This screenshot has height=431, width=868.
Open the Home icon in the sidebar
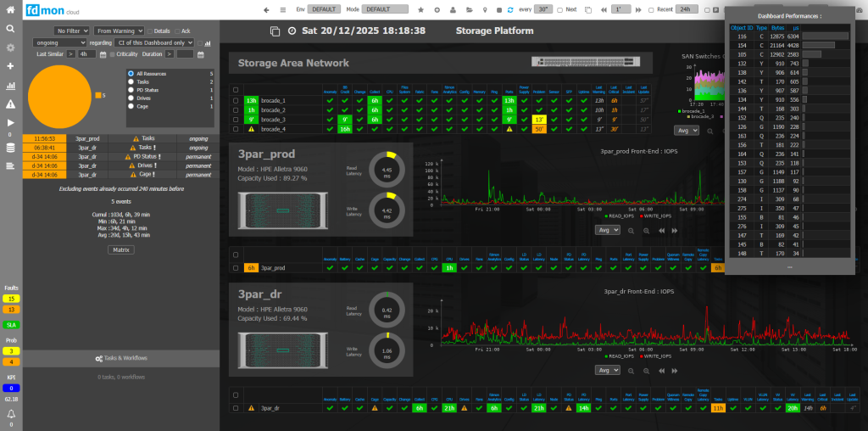[10, 9]
